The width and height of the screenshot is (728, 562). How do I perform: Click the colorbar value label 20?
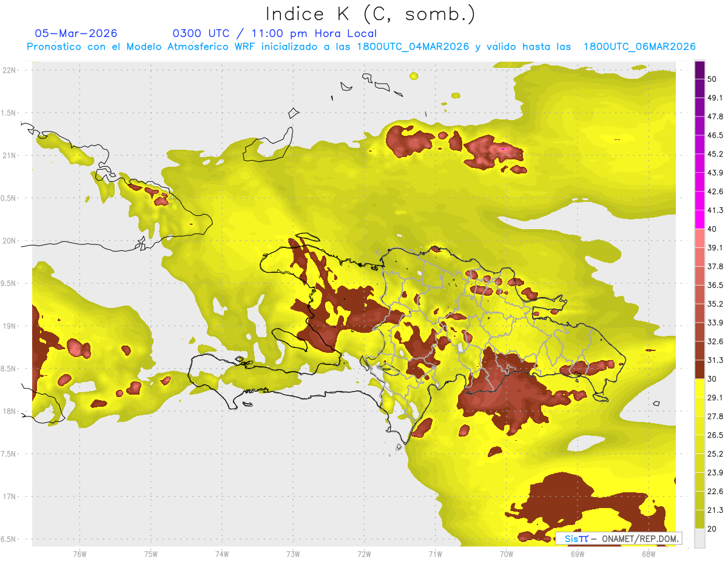point(712,529)
